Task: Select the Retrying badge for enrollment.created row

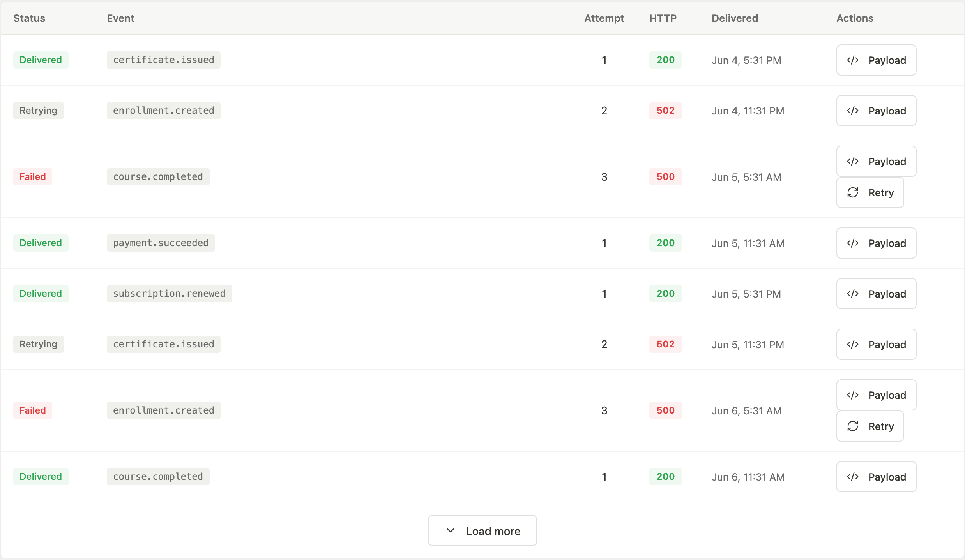Action: 39,111
